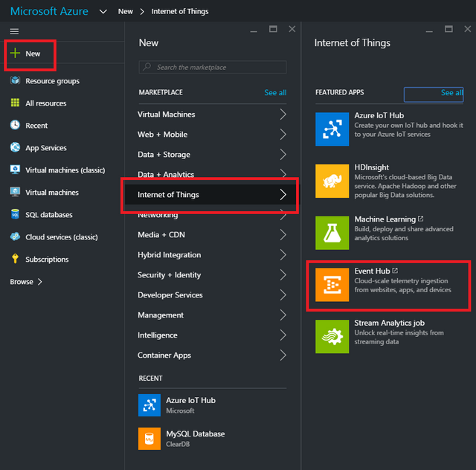Click the MySQL Database icon under Recent

[x=149, y=439]
